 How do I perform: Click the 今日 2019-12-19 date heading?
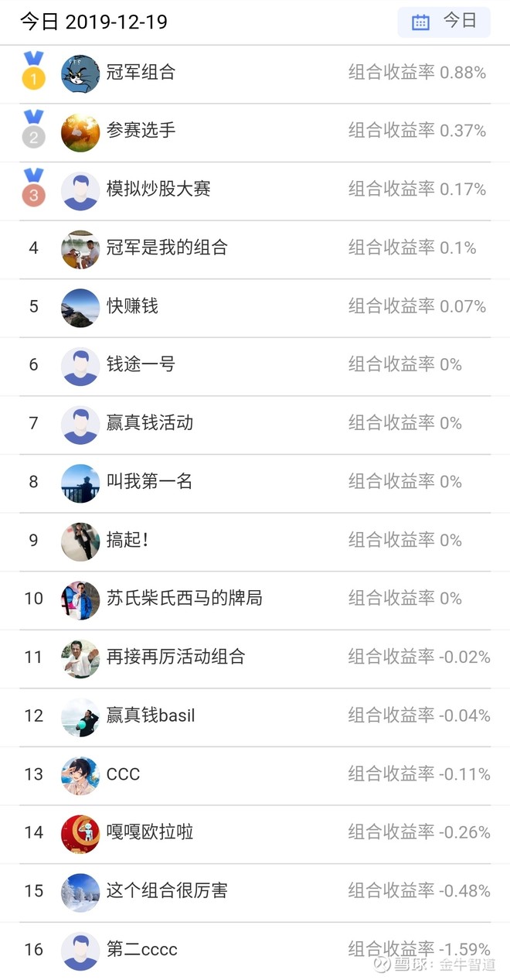[x=93, y=22]
